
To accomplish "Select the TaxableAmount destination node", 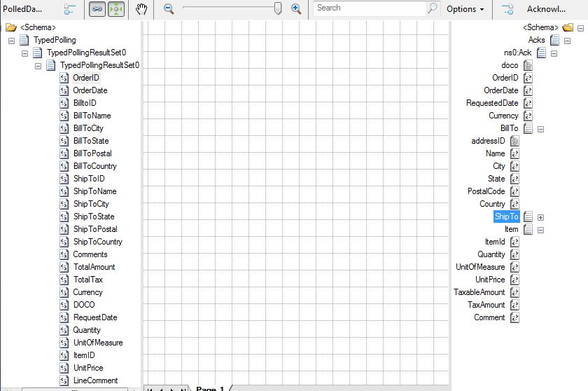I will coord(479,292).
